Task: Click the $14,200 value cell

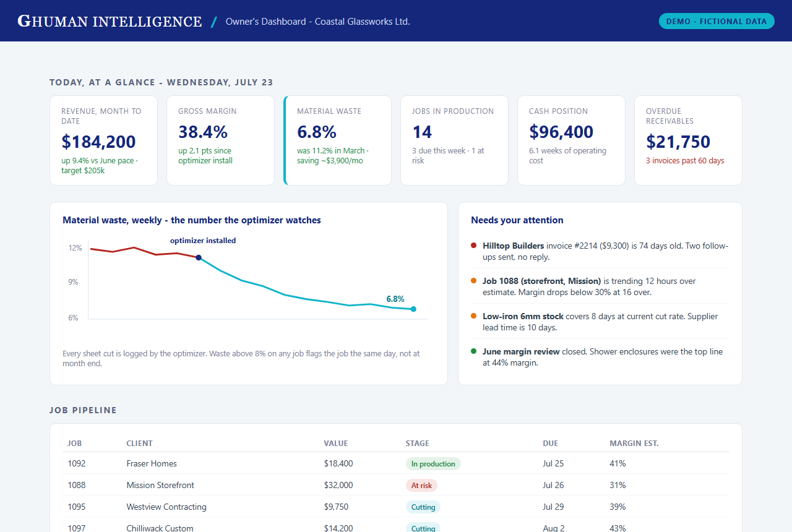Action: point(338,528)
